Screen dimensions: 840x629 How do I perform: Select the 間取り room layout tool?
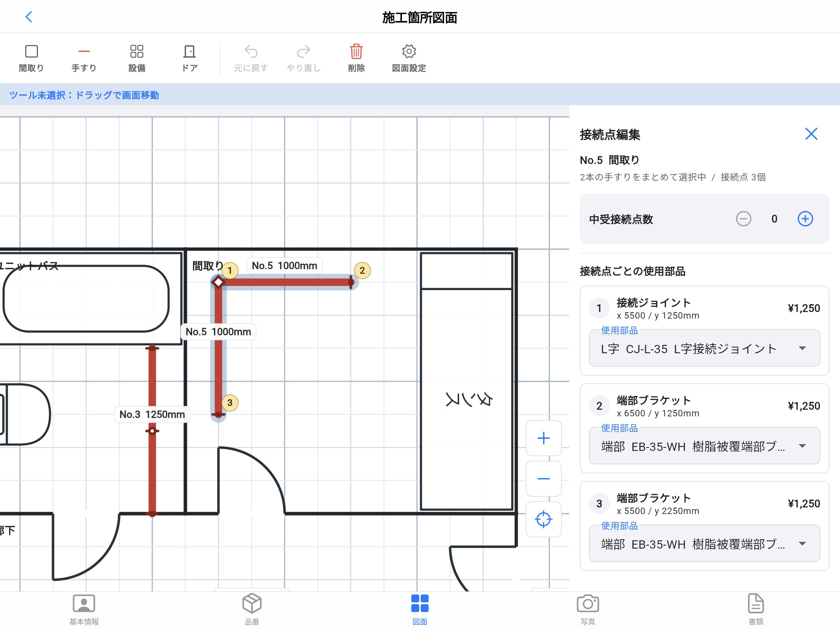coord(32,58)
